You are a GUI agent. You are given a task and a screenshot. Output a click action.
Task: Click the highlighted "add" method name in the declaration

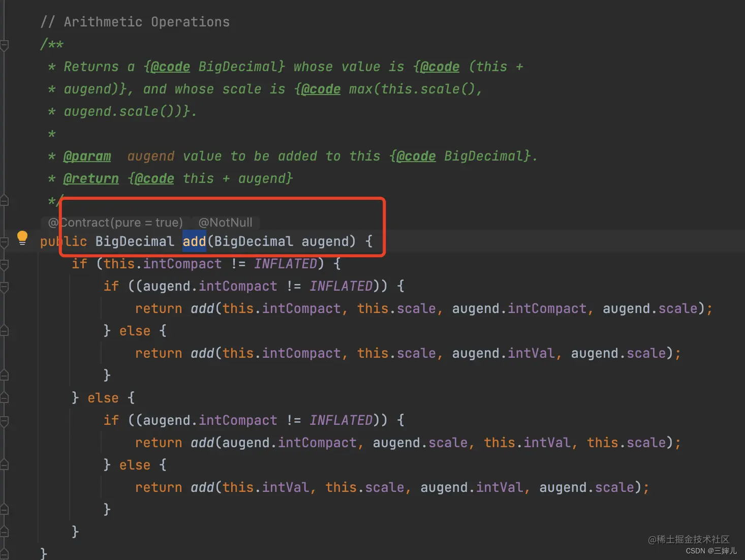tap(194, 241)
